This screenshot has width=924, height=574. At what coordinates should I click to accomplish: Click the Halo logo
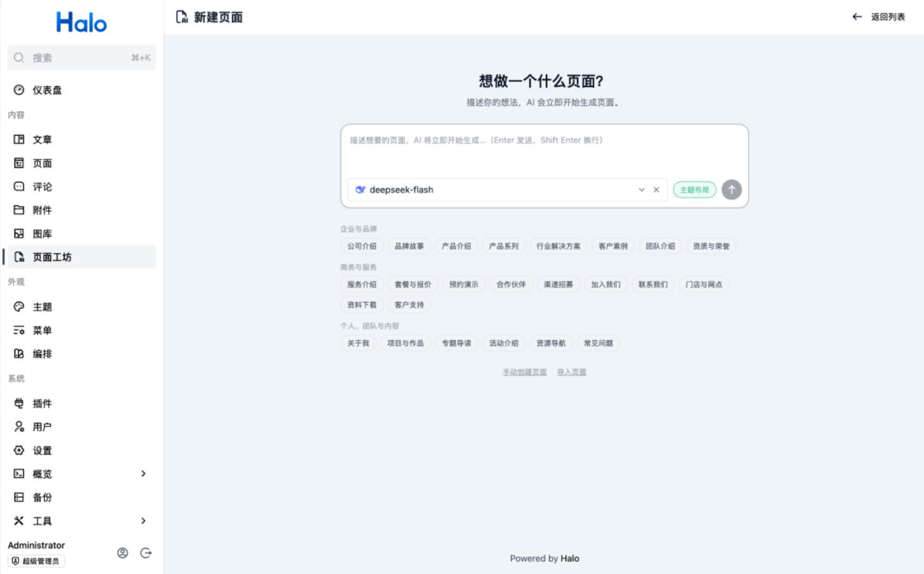pyautogui.click(x=81, y=23)
